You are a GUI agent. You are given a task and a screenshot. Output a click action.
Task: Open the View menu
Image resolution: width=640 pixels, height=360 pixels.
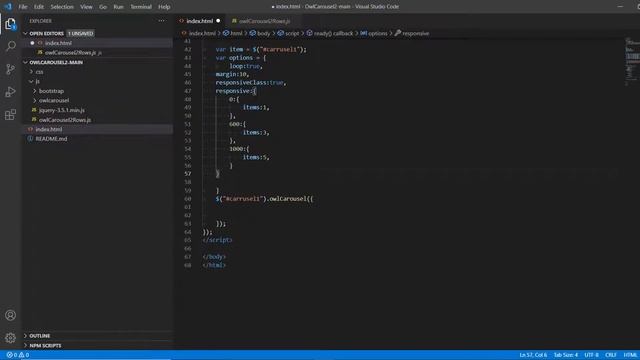pos(86,7)
